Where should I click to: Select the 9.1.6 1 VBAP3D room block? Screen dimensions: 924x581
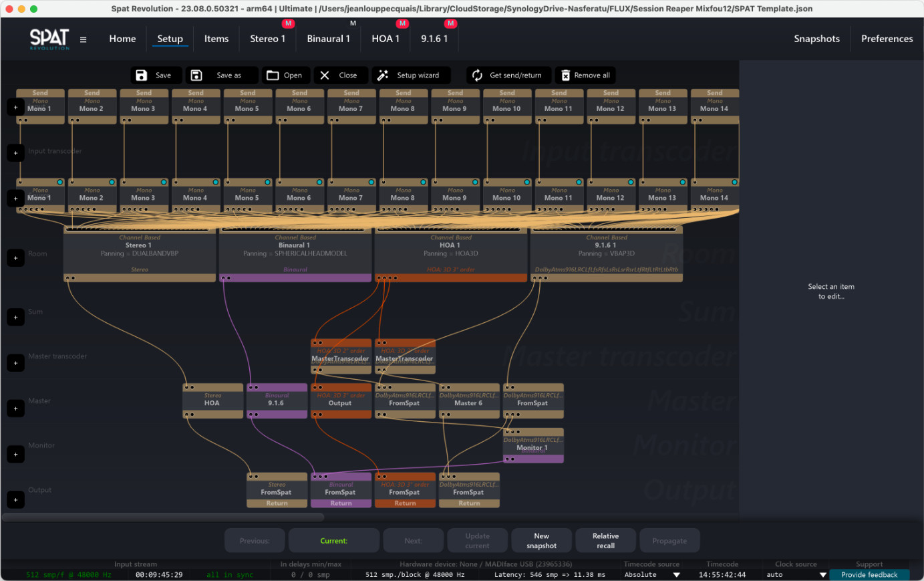(607, 254)
